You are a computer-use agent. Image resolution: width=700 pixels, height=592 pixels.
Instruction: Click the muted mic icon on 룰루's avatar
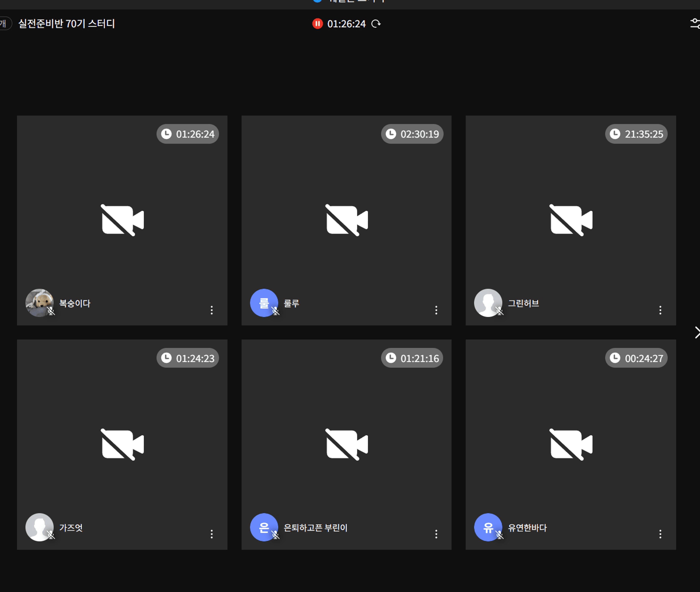[275, 311]
